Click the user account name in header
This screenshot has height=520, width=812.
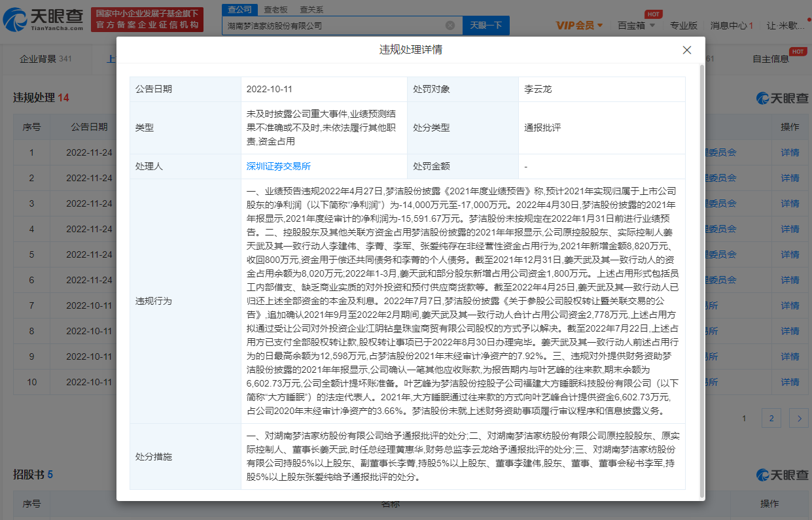(x=786, y=26)
